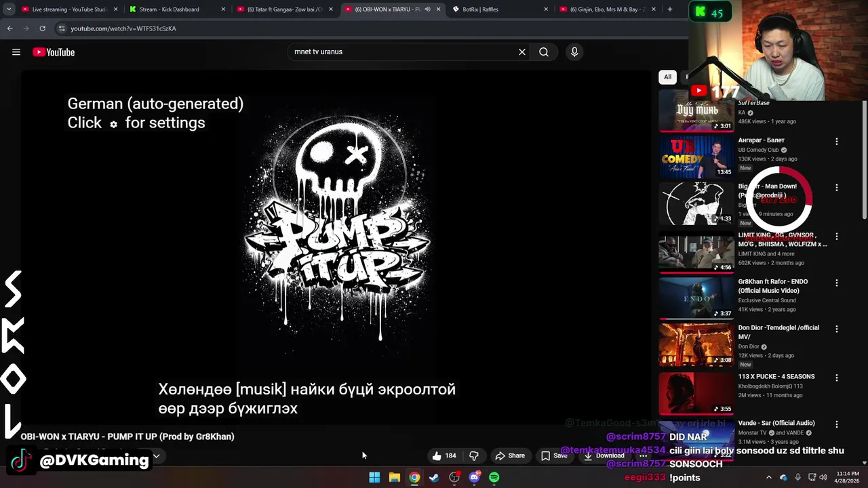Open Steam from the taskbar
This screenshot has width=868, height=488.
pyautogui.click(x=434, y=477)
